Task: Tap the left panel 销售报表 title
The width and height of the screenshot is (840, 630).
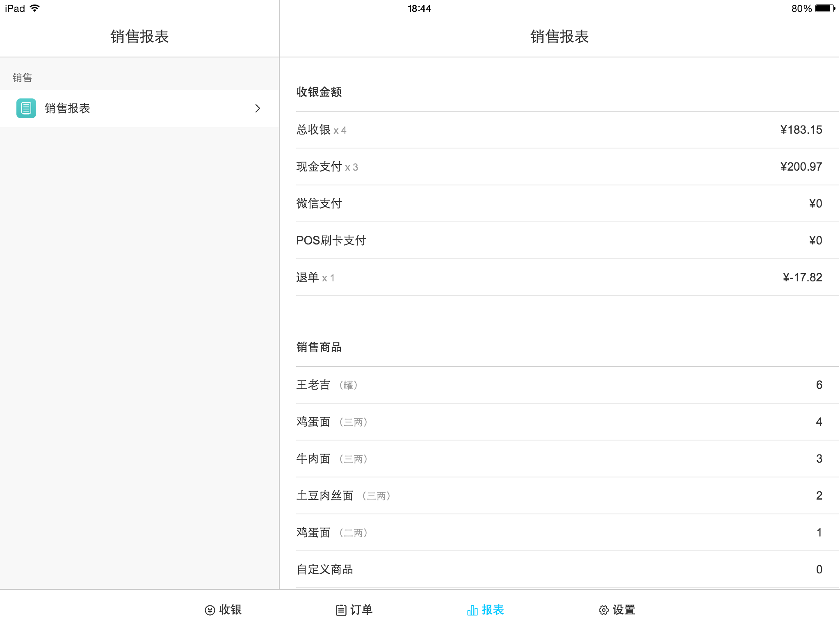Action: (x=139, y=37)
